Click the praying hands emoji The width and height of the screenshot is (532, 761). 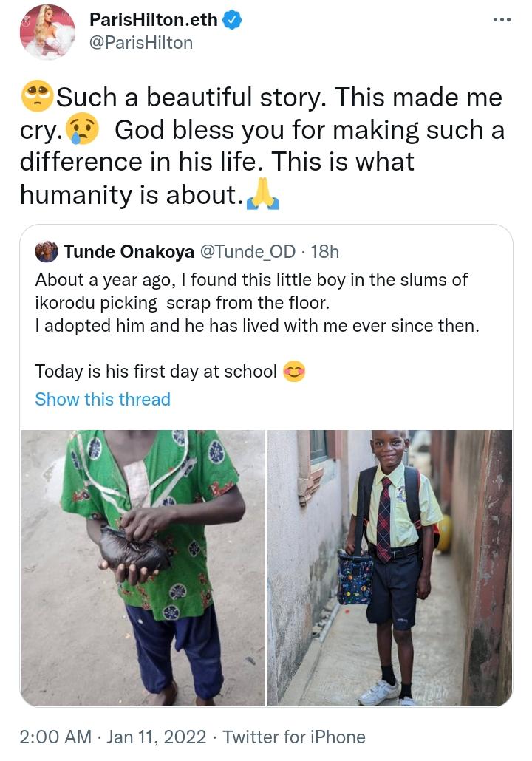(x=264, y=194)
